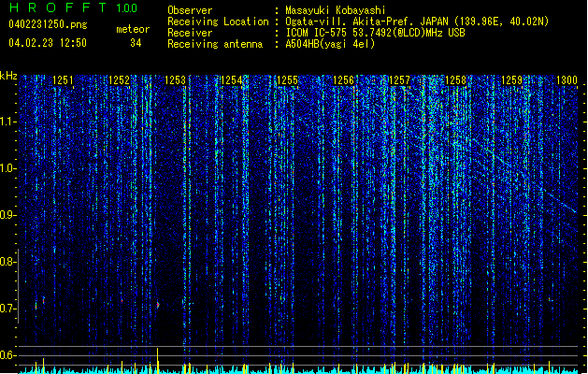The width and height of the screenshot is (588, 374).
Task: Click the 0.9 frequency axis label
Action: click(x=8, y=215)
